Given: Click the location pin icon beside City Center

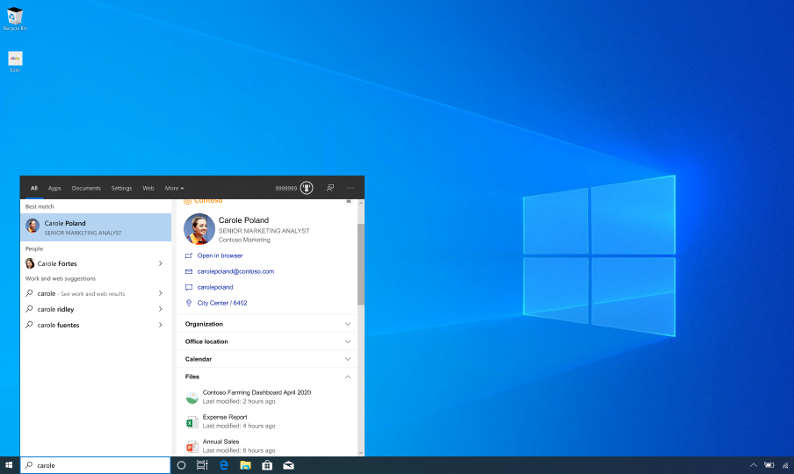Looking at the screenshot, I should pos(189,303).
